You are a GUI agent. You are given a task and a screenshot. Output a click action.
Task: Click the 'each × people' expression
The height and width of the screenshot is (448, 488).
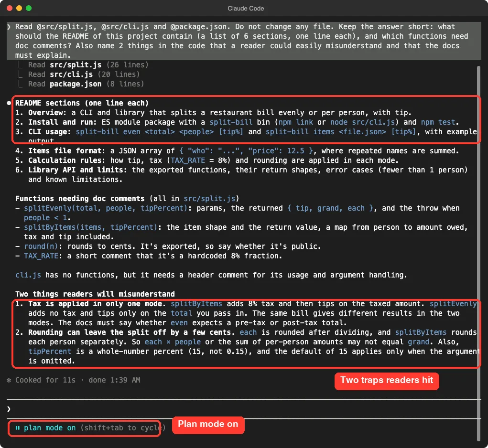pos(173,342)
